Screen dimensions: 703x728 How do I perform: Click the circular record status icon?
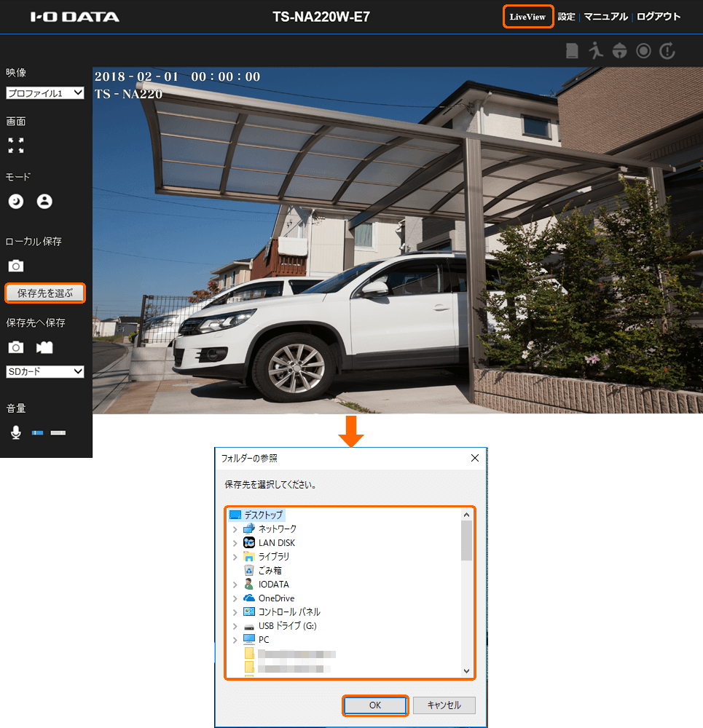(643, 51)
